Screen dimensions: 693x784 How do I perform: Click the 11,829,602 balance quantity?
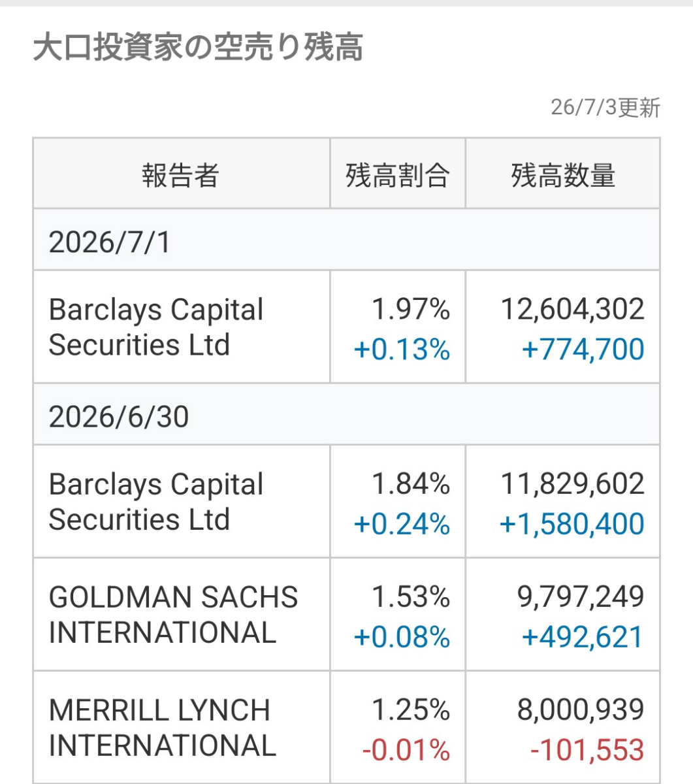click(x=572, y=484)
